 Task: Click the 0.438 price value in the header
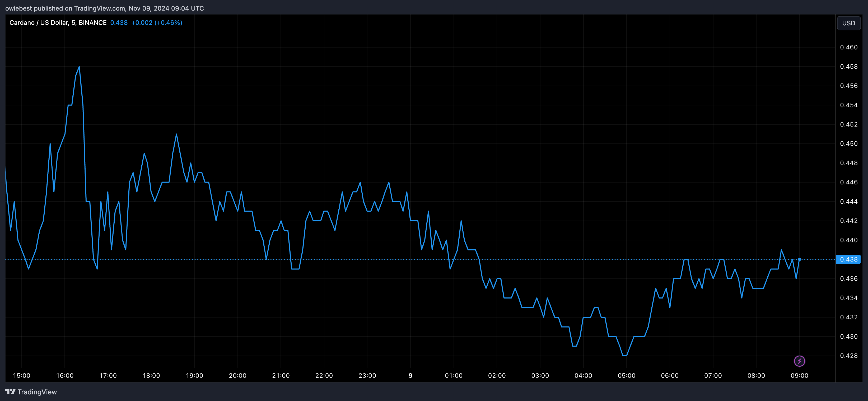119,22
